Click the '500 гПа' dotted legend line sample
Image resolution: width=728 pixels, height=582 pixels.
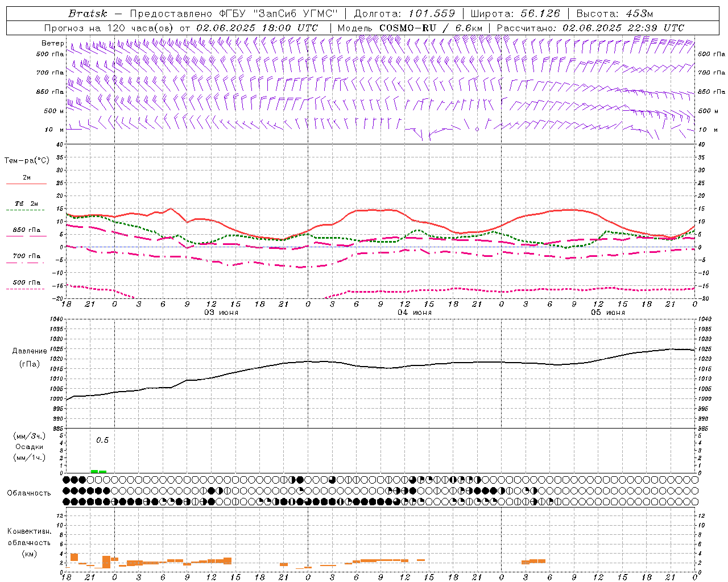[x=25, y=289]
